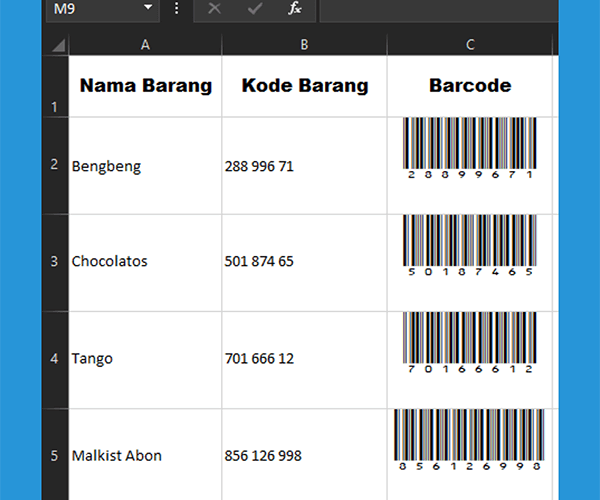
Task: Click the three-dot formula bar handle
Action: coord(176,8)
